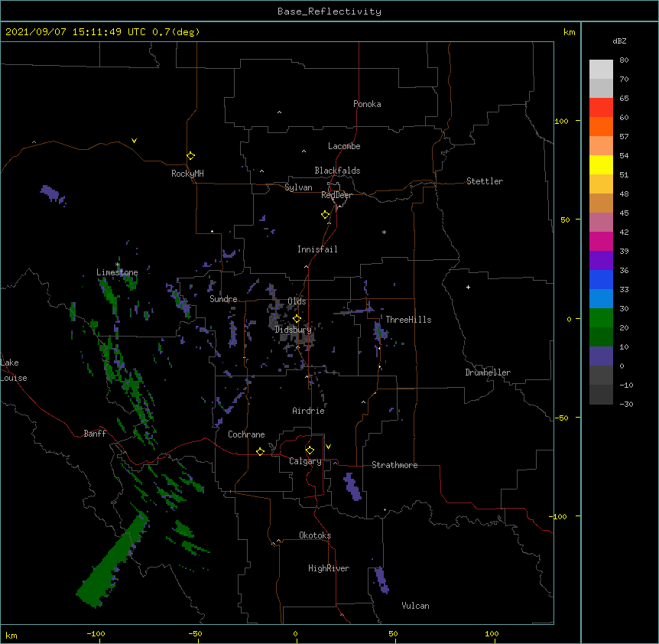Click the Cochrane city label
The width and height of the screenshot is (659, 644).
(246, 434)
